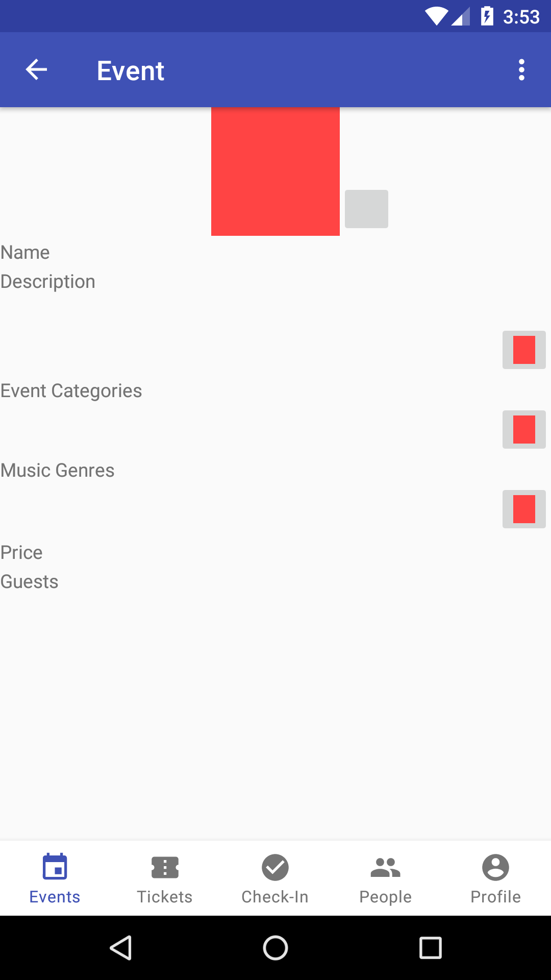Open the three-dot overflow menu
Viewport: 551px width, 980px height.
point(521,70)
